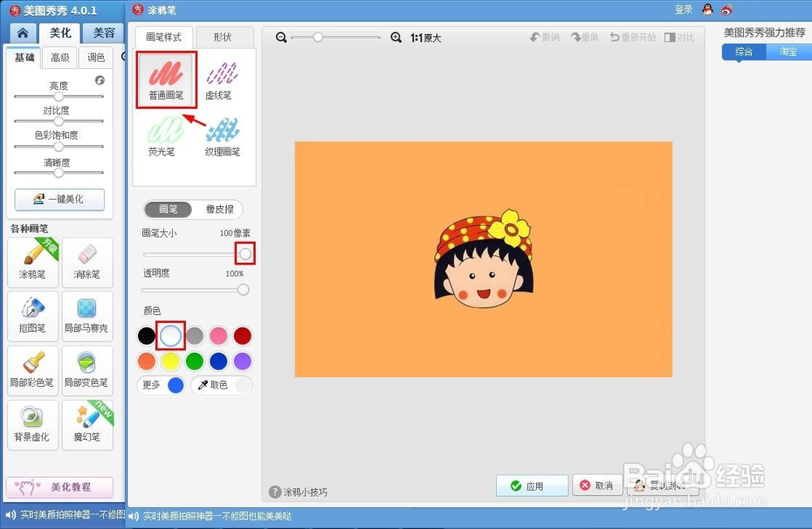Click the 登录 login link

pyautogui.click(x=684, y=9)
